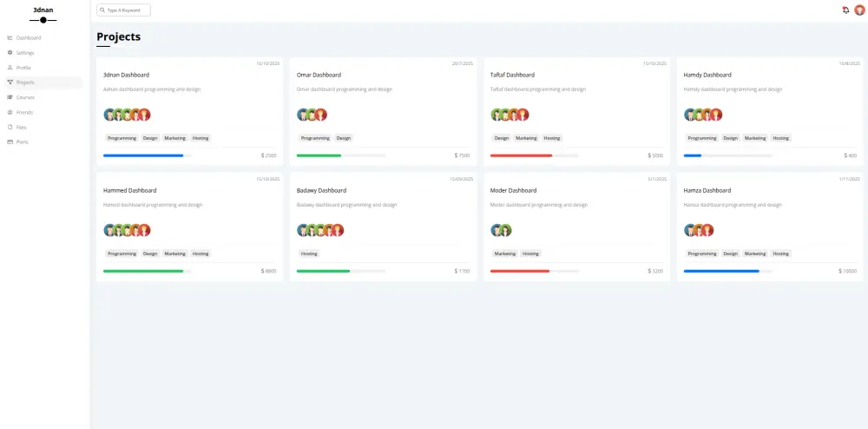Select Projects in the sidebar menu
This screenshot has width=868, height=429.
click(43, 82)
